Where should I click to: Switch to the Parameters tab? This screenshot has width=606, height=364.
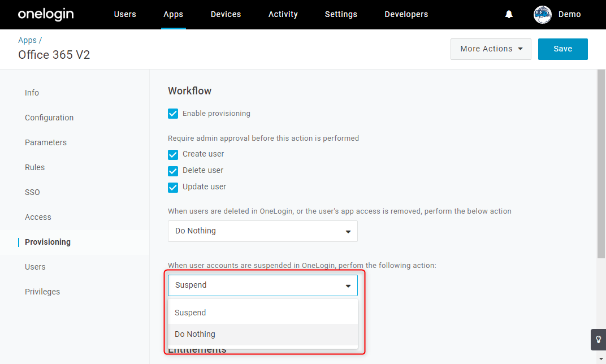pyautogui.click(x=46, y=142)
